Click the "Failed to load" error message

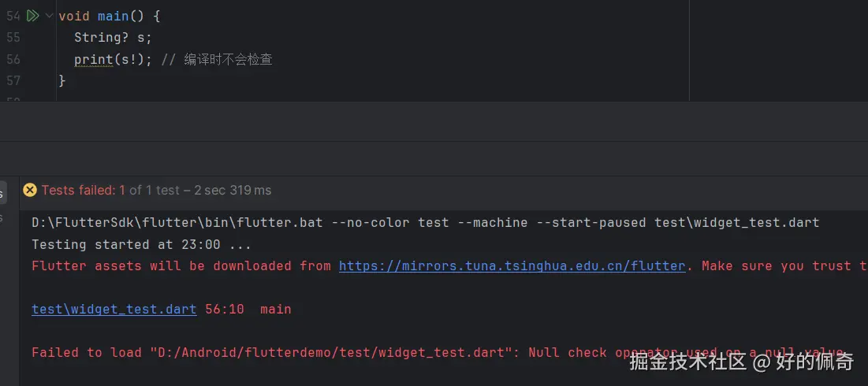315,352
